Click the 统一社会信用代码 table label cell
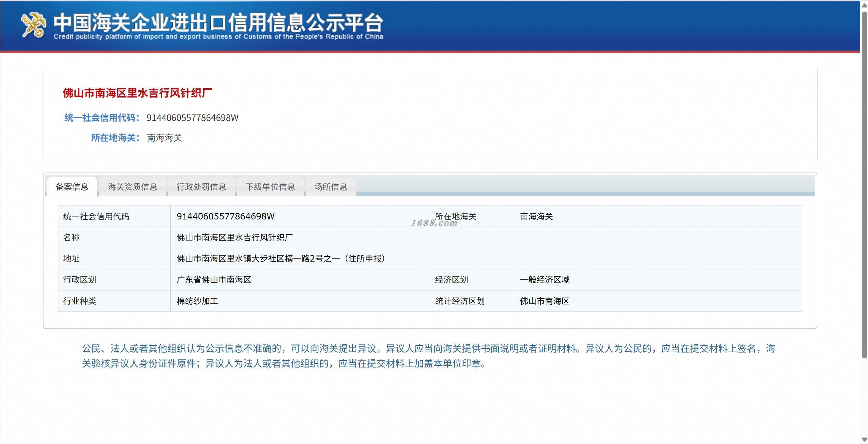The height and width of the screenshot is (444, 868). 114,216
